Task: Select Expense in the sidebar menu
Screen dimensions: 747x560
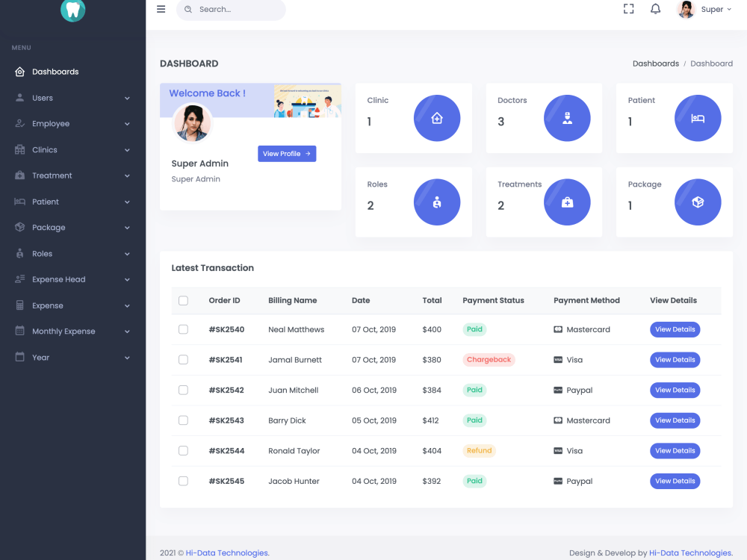Action: click(x=73, y=305)
